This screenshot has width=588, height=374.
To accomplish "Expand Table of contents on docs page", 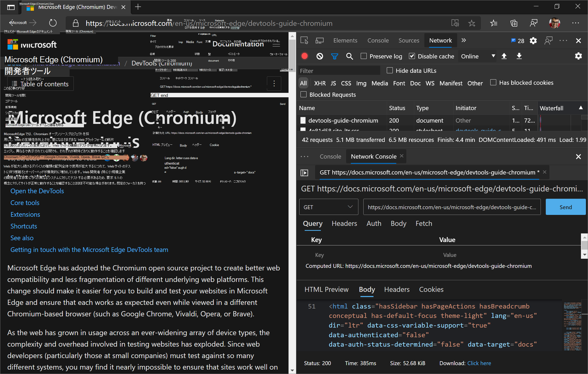I will (40, 84).
